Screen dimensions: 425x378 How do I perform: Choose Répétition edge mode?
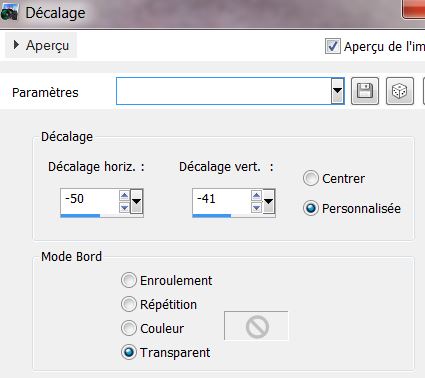tap(129, 304)
